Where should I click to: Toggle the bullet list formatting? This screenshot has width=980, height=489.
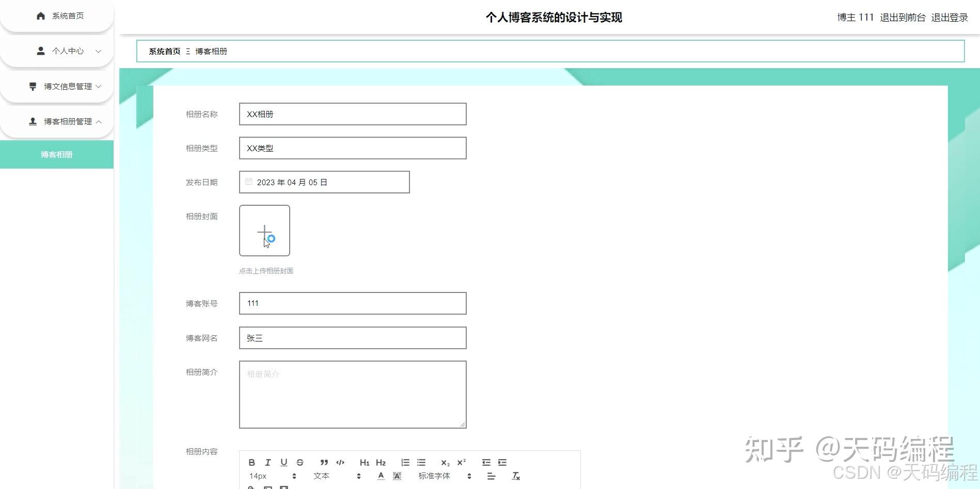421,462
